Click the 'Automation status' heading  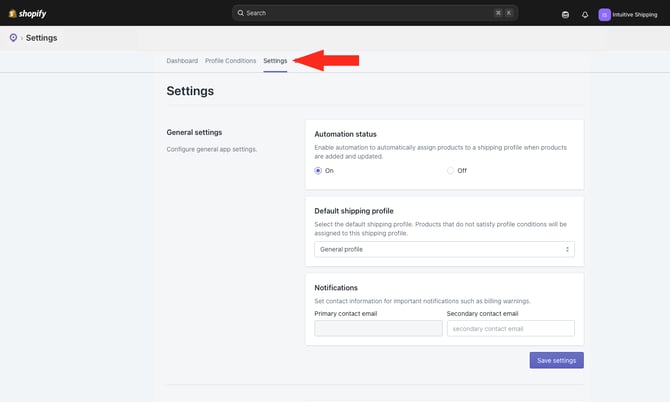point(345,134)
